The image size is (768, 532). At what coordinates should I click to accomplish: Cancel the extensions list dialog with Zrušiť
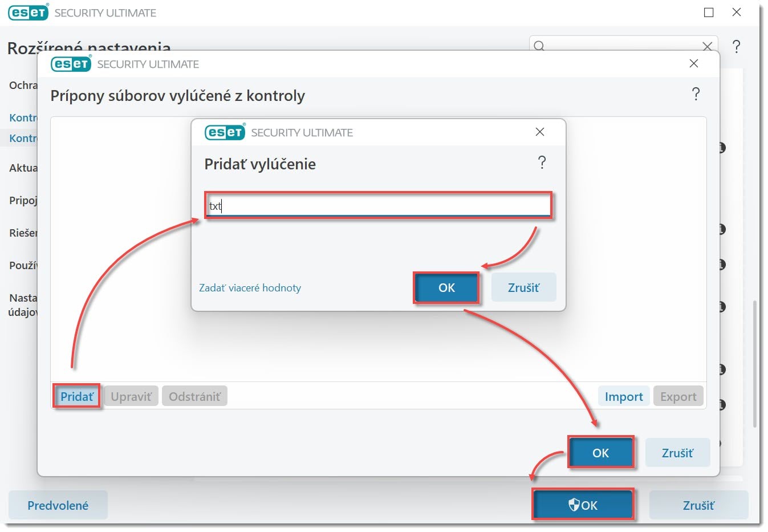click(677, 453)
